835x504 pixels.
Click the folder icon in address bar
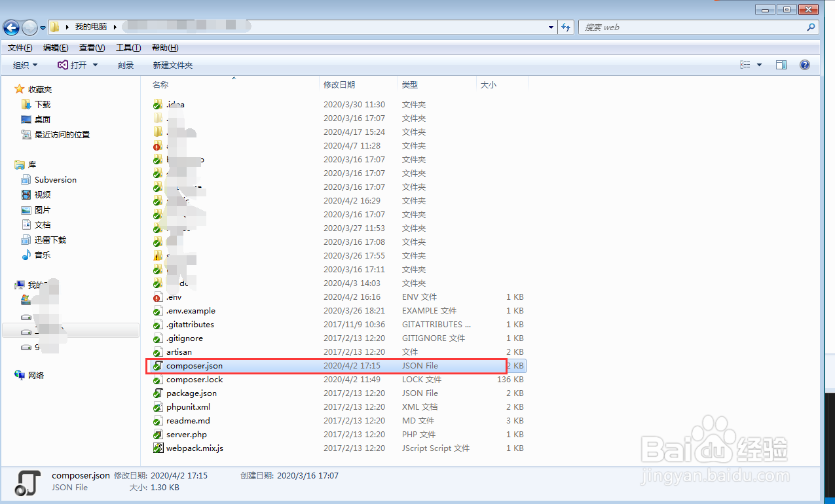pos(55,27)
